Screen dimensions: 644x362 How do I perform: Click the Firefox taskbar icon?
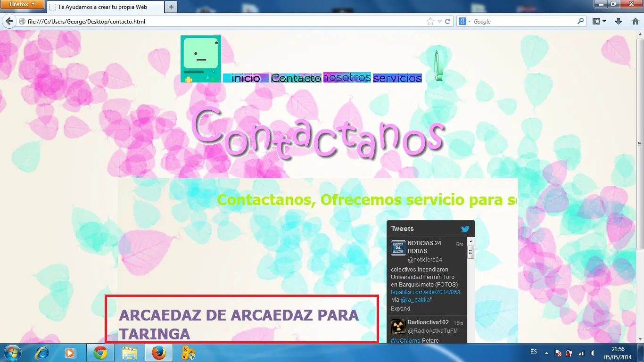pos(159,353)
